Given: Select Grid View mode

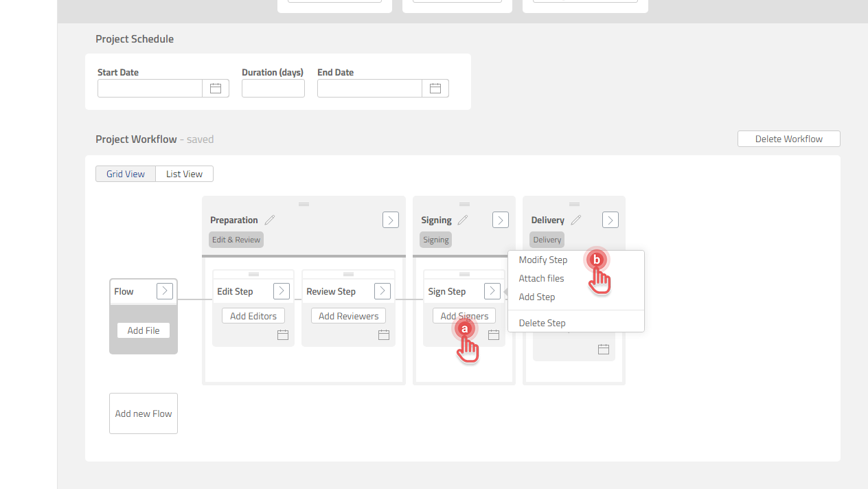Looking at the screenshot, I should [x=126, y=173].
